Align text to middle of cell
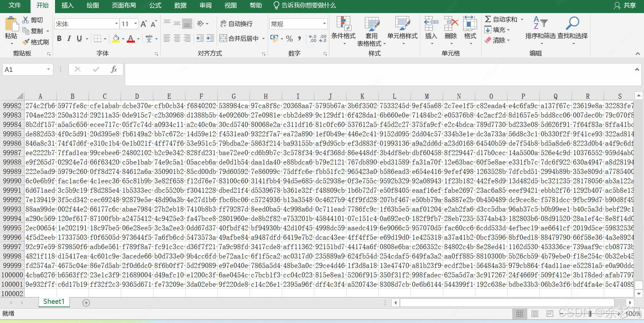644x323 pixels. click(x=177, y=24)
